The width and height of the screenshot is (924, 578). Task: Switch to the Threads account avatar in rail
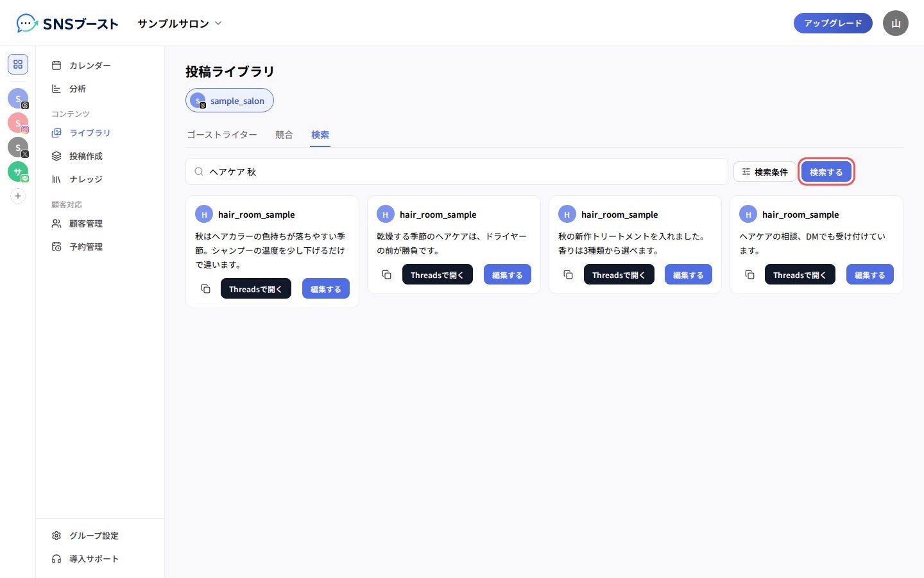[x=18, y=98]
